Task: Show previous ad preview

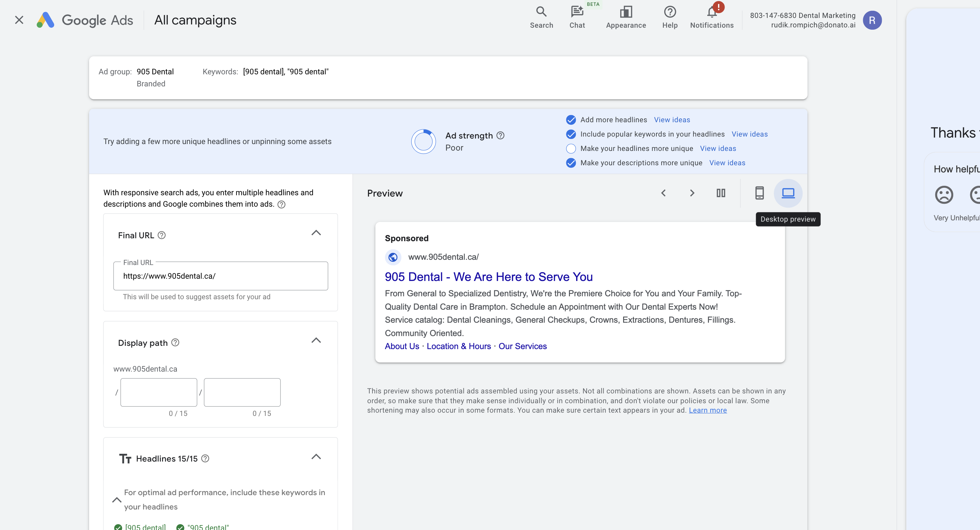Action: pyautogui.click(x=663, y=193)
